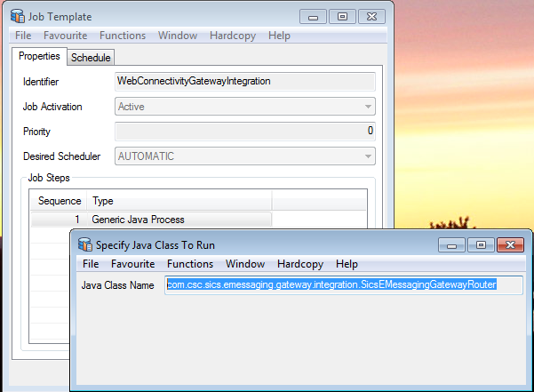Open Favourite menu in Job Template window
Image resolution: width=534 pixels, height=392 pixels.
tap(66, 36)
